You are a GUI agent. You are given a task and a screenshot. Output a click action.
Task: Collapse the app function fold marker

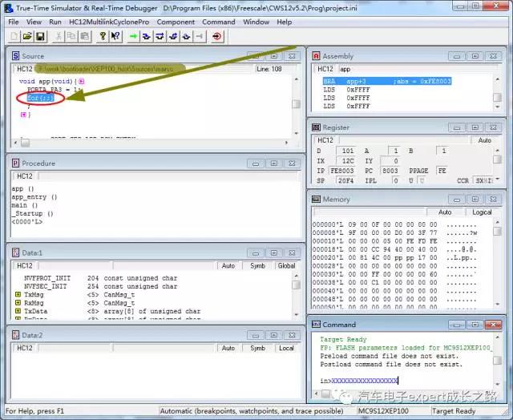(x=81, y=82)
